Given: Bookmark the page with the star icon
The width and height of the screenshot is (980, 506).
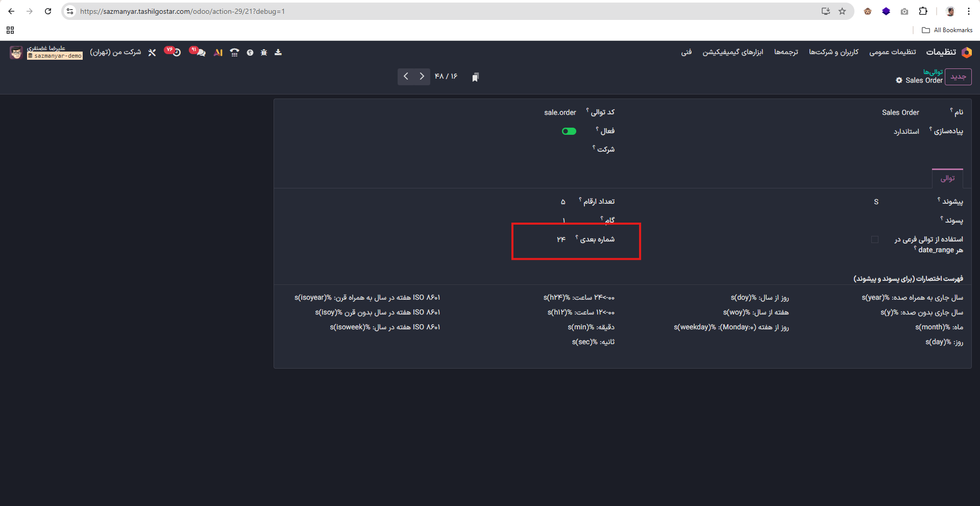Looking at the screenshot, I should tap(842, 11).
